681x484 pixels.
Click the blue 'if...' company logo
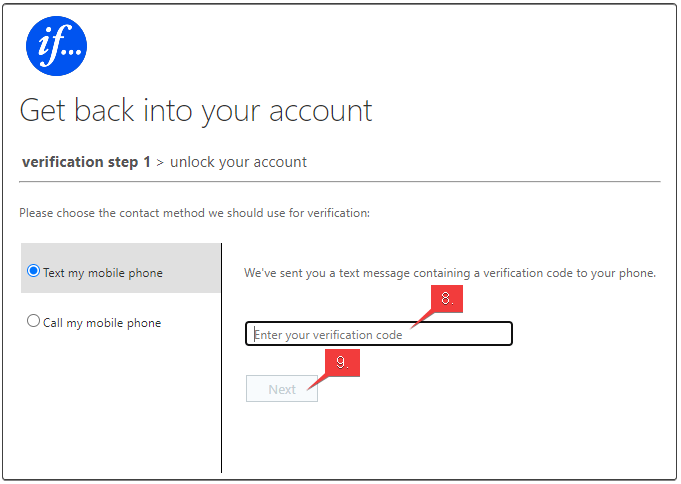56,46
